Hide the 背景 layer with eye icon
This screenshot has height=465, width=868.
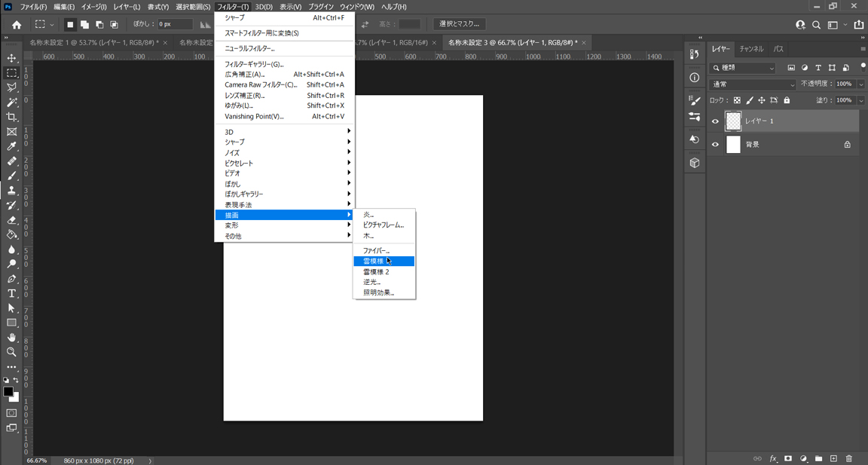[x=715, y=145]
